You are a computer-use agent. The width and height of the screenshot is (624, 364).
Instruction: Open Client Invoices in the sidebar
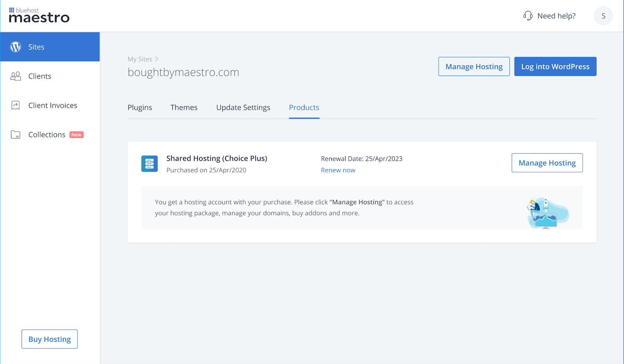pos(50,105)
